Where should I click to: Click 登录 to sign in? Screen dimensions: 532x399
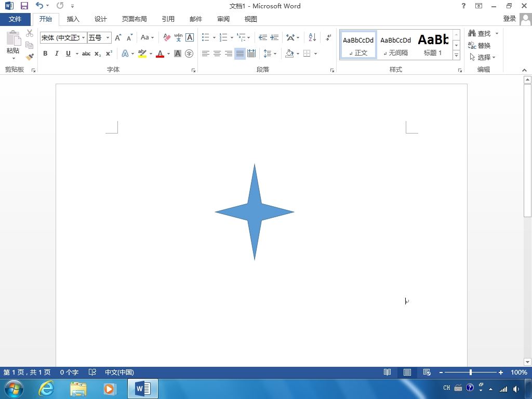(509, 19)
